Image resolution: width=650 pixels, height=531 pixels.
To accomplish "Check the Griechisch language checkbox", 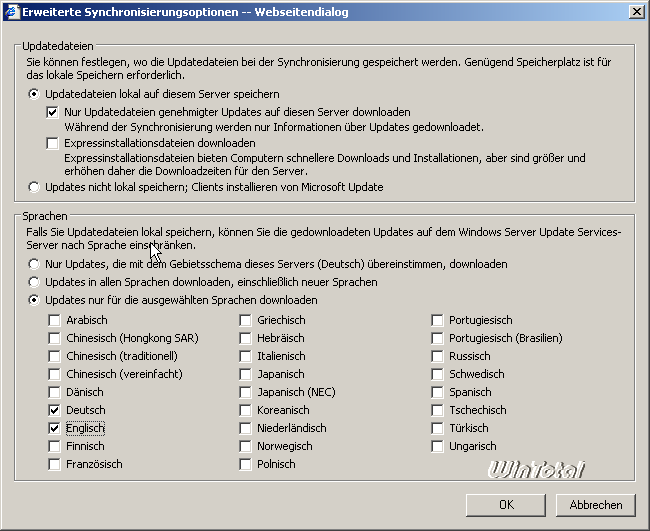I will pyautogui.click(x=245, y=320).
